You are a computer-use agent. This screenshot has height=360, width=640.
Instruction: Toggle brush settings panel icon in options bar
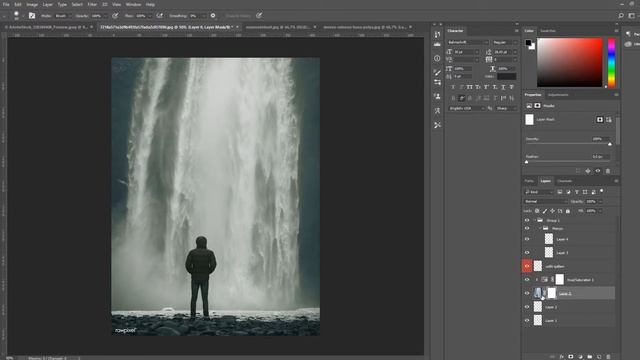[32, 16]
